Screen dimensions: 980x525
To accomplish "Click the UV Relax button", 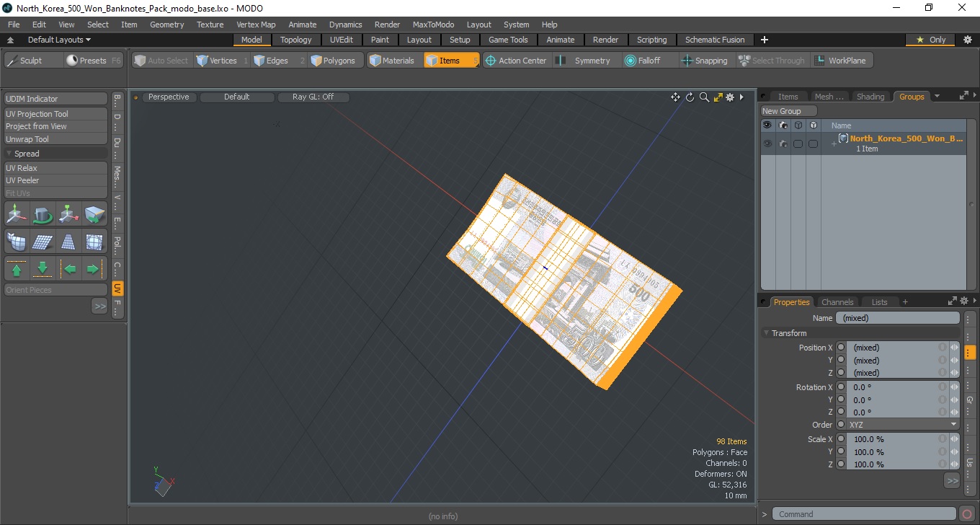I will 56,168.
